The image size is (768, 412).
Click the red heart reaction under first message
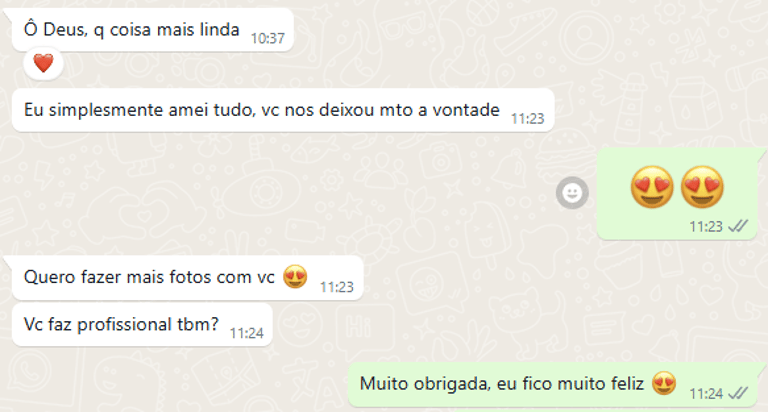pyautogui.click(x=43, y=63)
